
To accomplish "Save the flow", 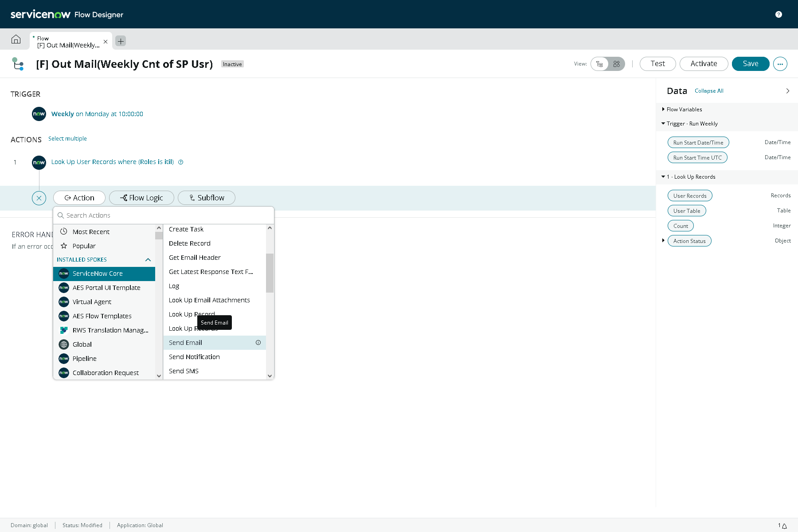I will [751, 64].
